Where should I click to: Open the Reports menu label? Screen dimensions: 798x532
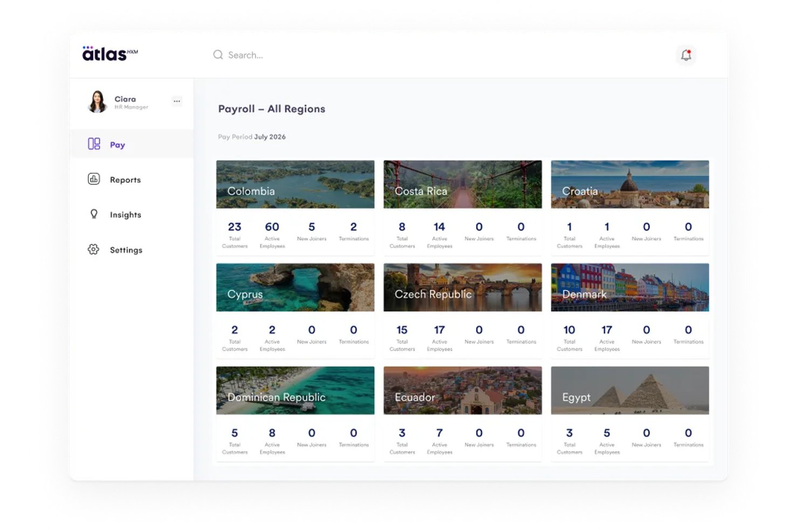tap(125, 180)
